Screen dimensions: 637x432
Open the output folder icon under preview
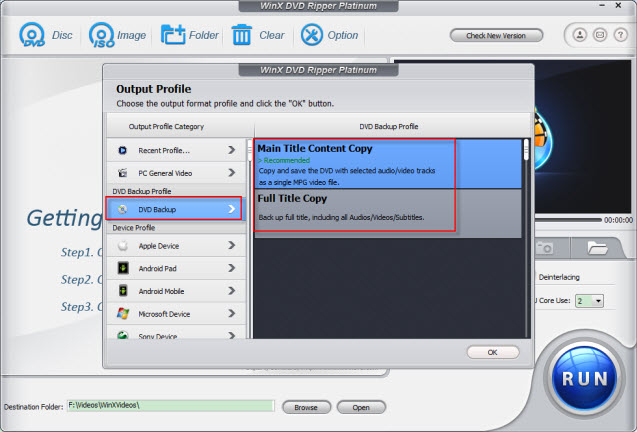pos(597,247)
